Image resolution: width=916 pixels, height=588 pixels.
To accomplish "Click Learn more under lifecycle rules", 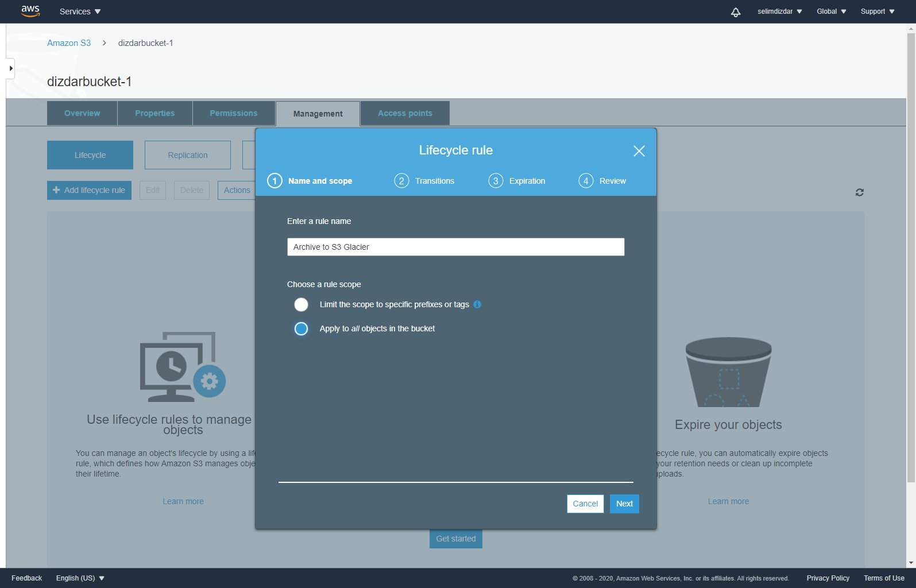I will [183, 501].
